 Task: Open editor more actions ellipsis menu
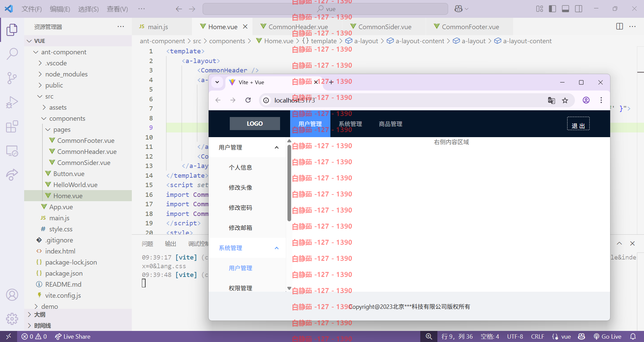pos(632,26)
